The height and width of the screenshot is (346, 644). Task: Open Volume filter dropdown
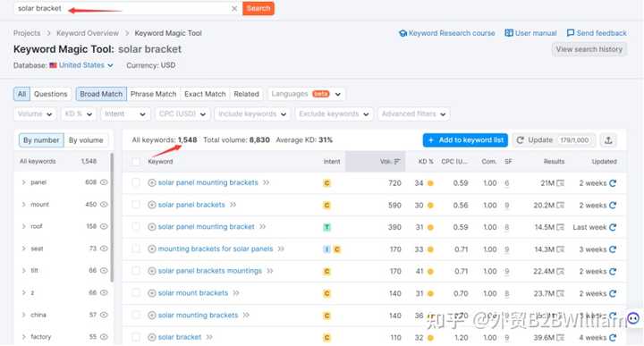tap(35, 114)
